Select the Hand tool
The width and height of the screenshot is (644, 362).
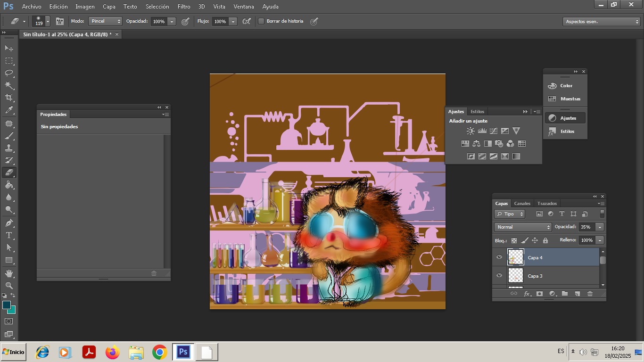pos(9,273)
